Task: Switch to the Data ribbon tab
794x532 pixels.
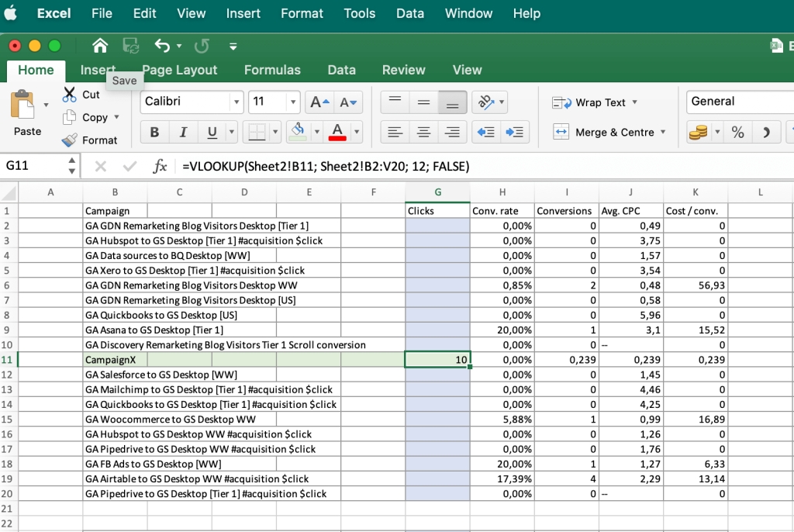Action: point(341,70)
